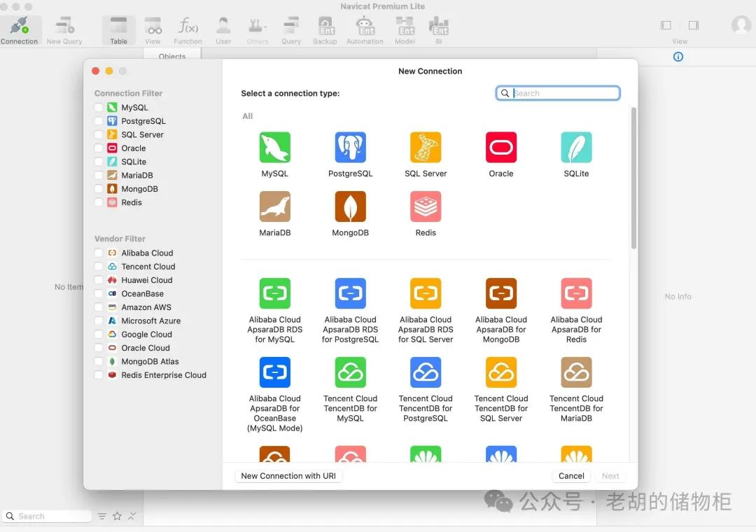Image resolution: width=756 pixels, height=532 pixels.
Task: Click the connection list vertical scrollbar
Action: 633,178
